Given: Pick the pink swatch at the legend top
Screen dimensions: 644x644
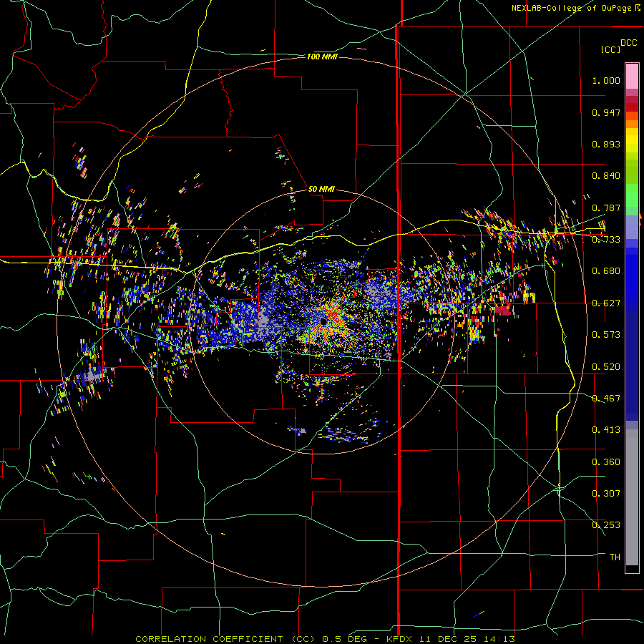Looking at the screenshot, I should tap(632, 76).
